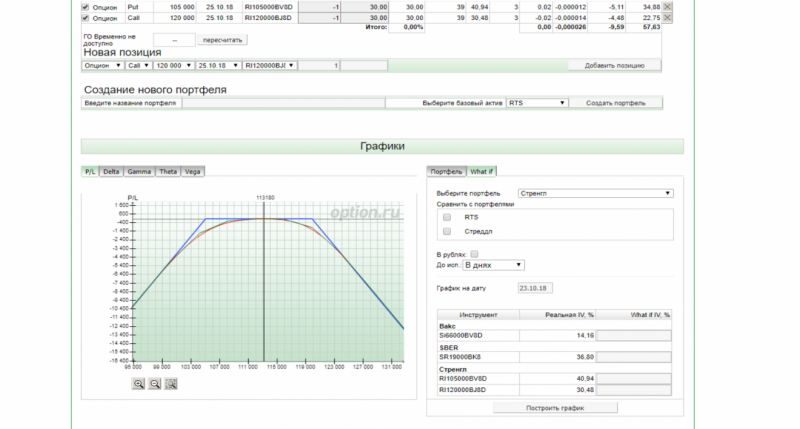Open the 'В днях' expiry units dropdown

pyautogui.click(x=493, y=265)
